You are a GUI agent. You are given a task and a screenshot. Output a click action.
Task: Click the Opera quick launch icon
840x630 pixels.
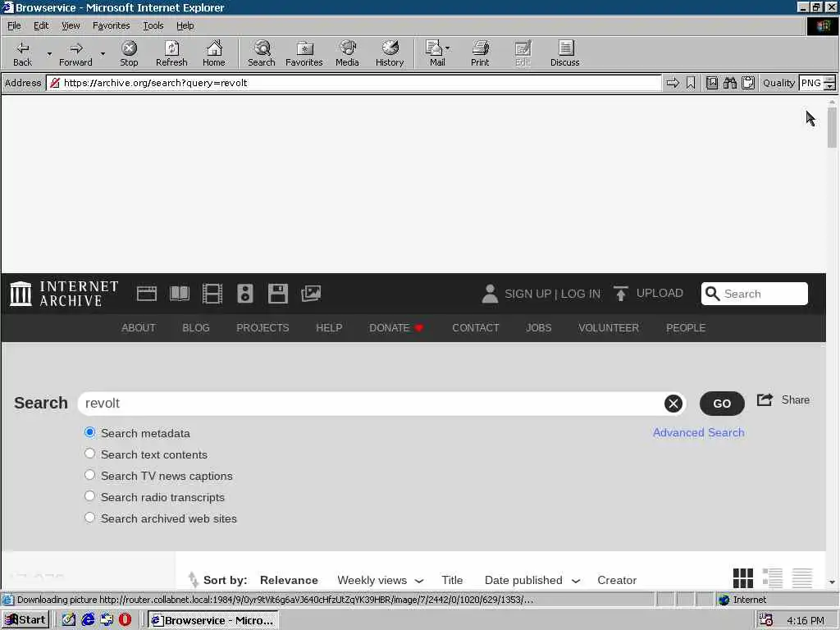coord(125,620)
